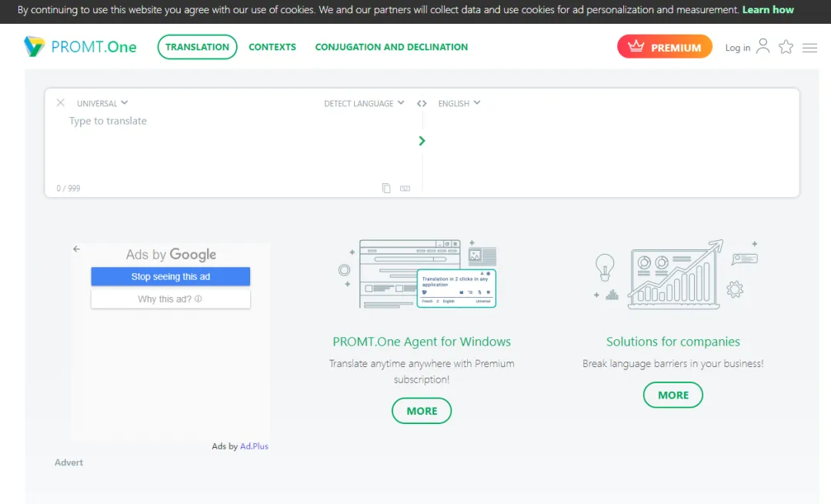Click the favorites star icon
The height and width of the screenshot is (504, 831).
tap(786, 47)
